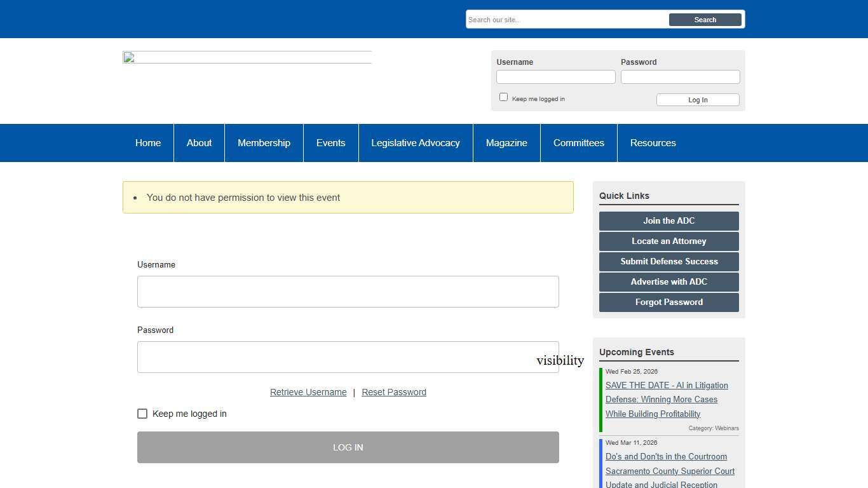The image size is (868, 488).
Task: Open the Membership menu
Action: [264, 143]
